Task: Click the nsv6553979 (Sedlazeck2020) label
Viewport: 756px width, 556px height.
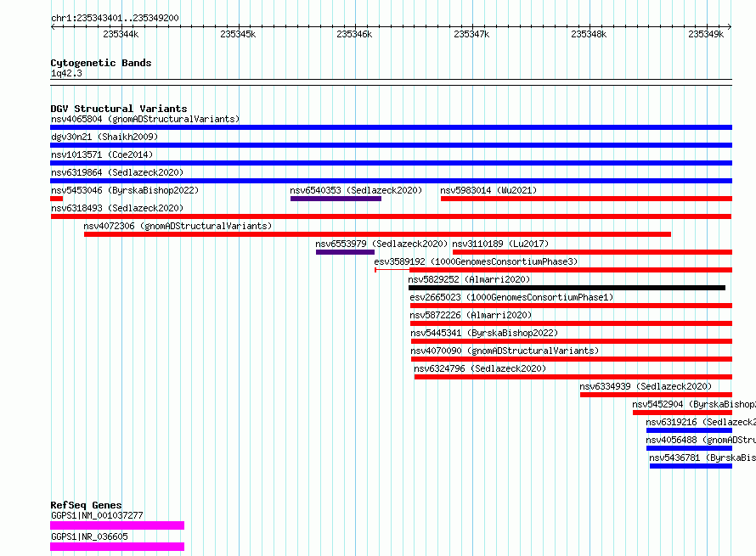Action: (381, 244)
